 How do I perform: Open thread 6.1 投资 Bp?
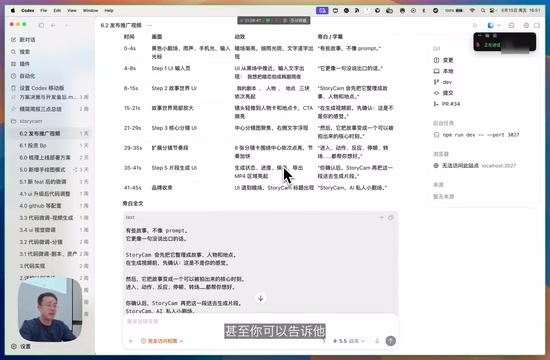coord(49,145)
